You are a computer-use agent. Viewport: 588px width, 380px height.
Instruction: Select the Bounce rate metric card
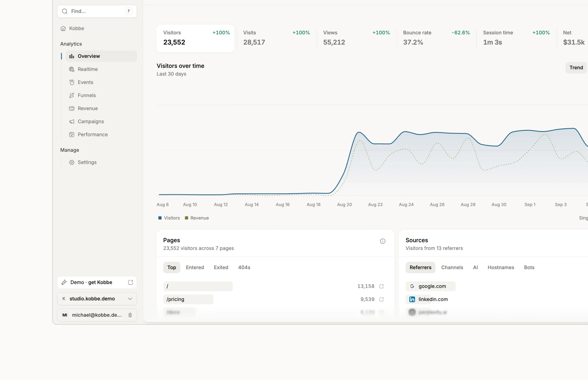tap(436, 39)
